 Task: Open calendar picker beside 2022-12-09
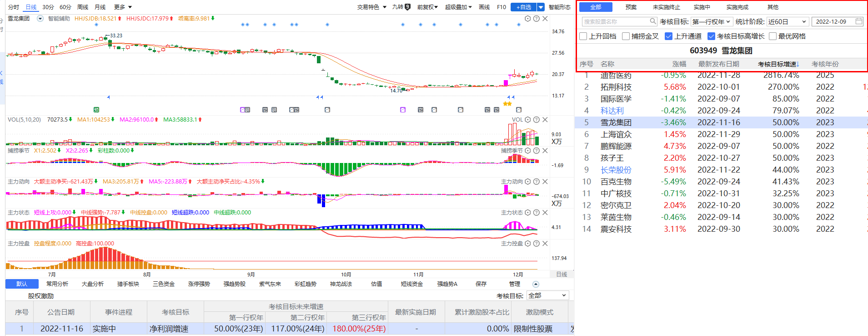858,21
